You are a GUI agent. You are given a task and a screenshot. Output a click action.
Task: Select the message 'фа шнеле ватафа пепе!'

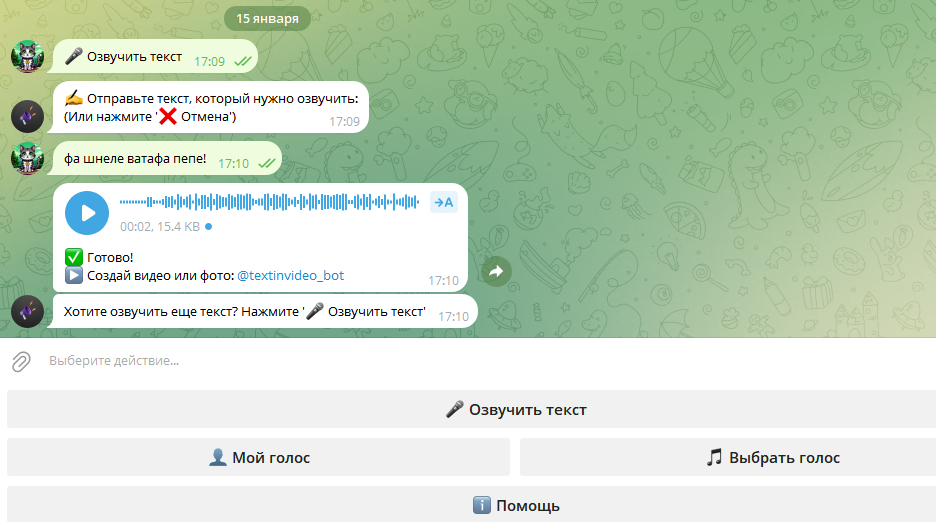[164, 158]
